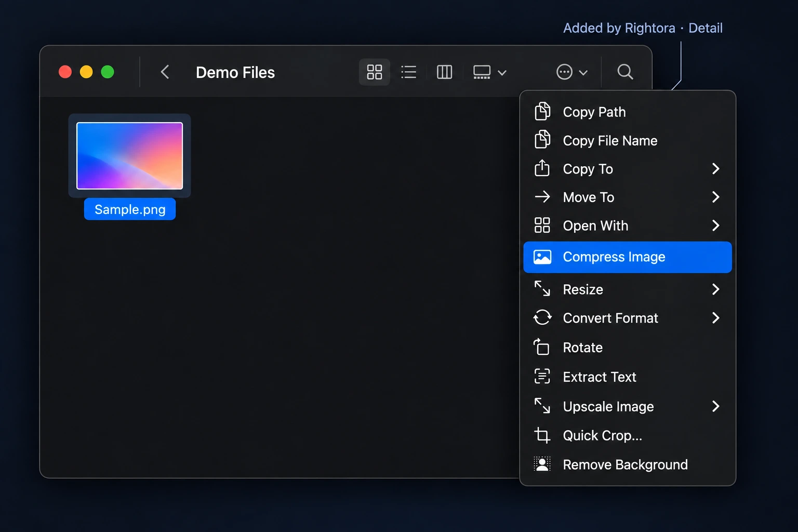Open gallery view options chevron
This screenshot has width=798, height=532.
(502, 73)
